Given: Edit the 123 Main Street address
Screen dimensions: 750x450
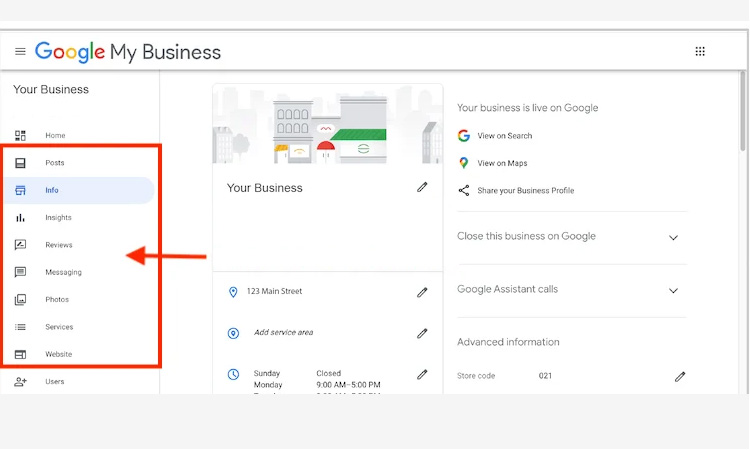Looking at the screenshot, I should tap(422, 292).
